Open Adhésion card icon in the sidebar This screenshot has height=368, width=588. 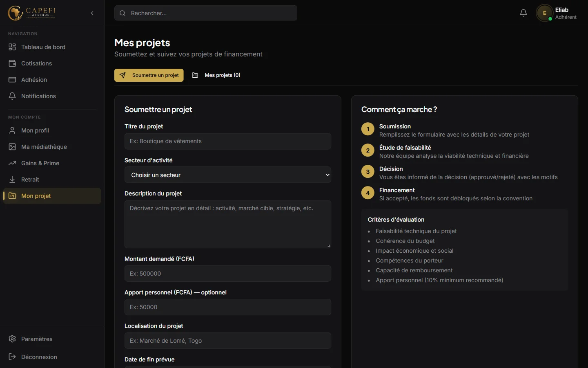click(12, 80)
